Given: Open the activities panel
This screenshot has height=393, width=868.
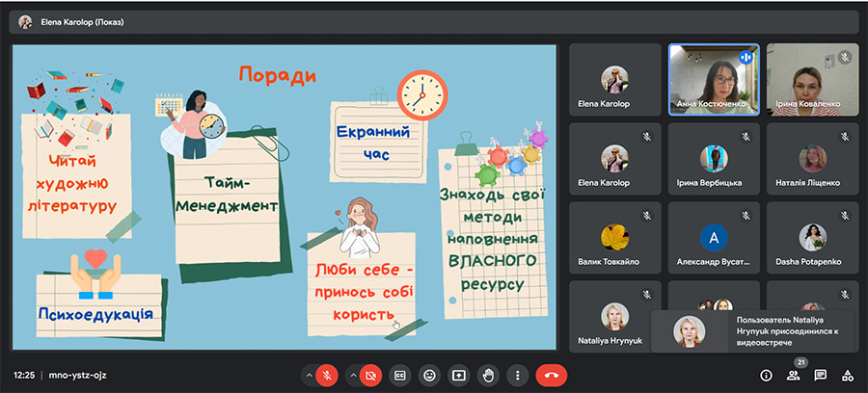Looking at the screenshot, I should pos(848,376).
